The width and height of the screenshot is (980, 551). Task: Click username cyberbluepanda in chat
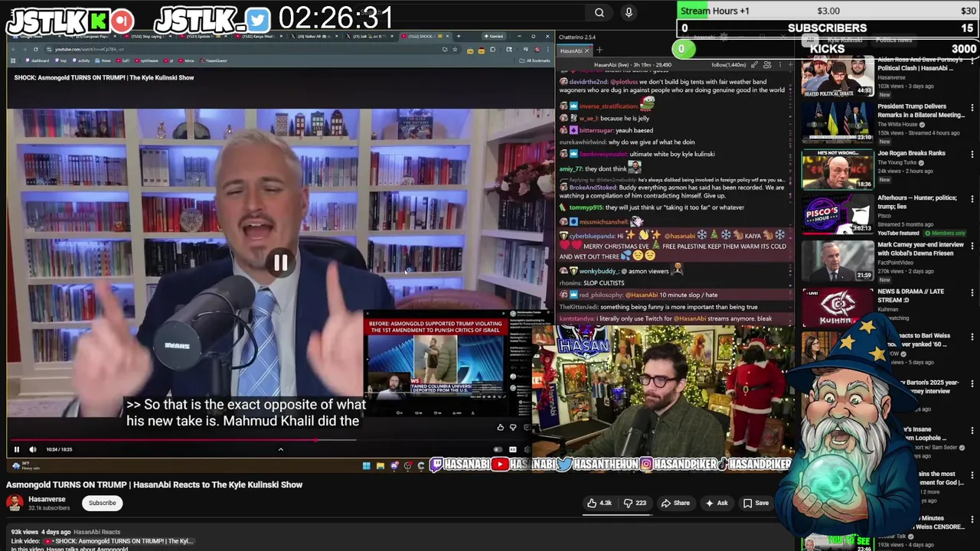pyautogui.click(x=593, y=236)
